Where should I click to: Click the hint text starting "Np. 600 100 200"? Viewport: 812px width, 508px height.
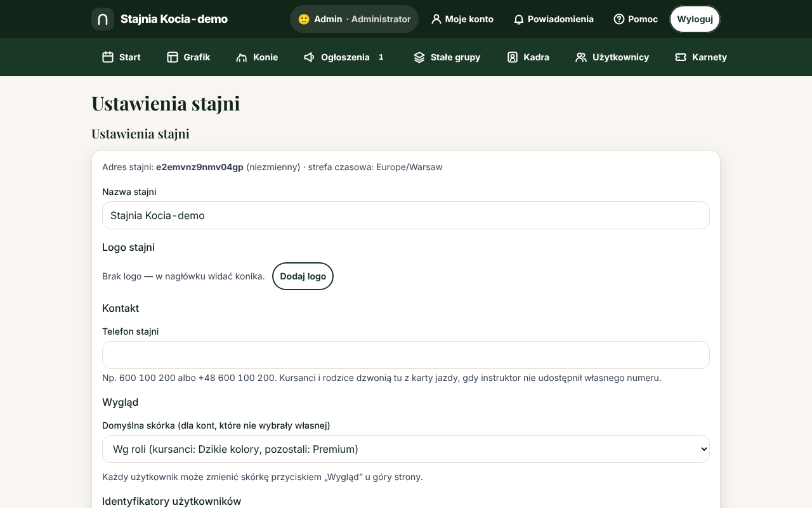382,378
